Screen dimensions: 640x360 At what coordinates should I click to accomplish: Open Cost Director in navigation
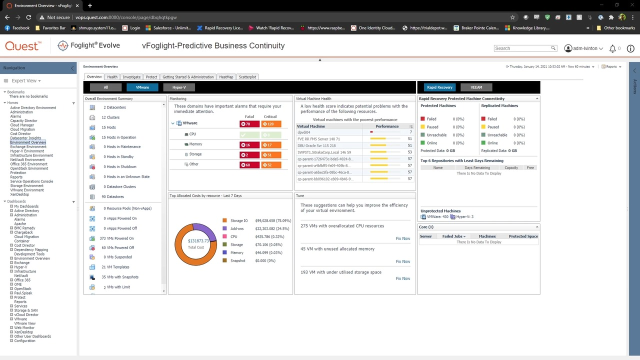pos(20,133)
